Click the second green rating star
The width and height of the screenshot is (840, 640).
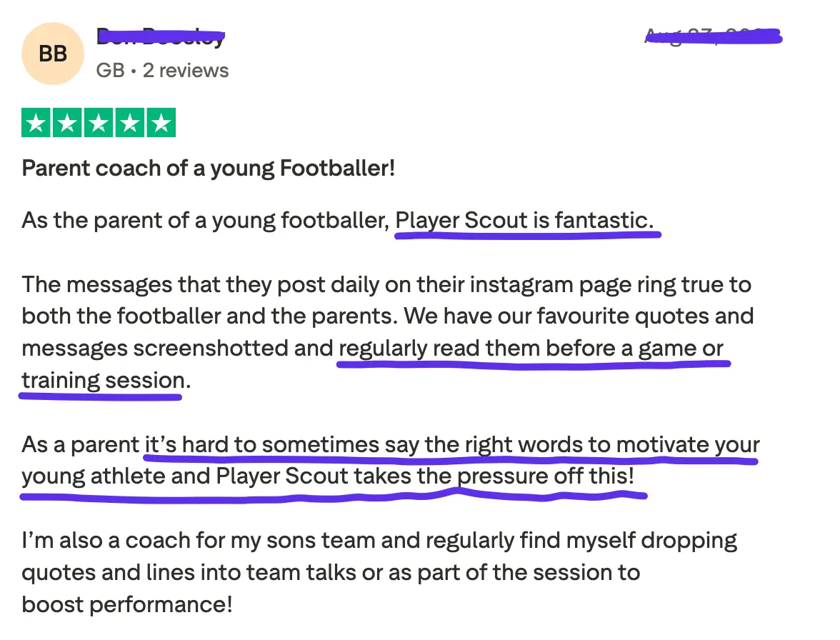67,123
